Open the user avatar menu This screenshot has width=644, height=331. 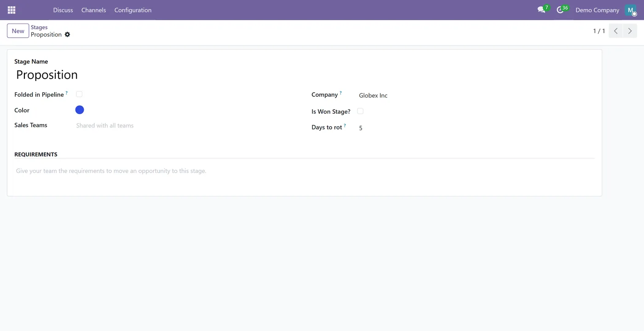(x=631, y=10)
